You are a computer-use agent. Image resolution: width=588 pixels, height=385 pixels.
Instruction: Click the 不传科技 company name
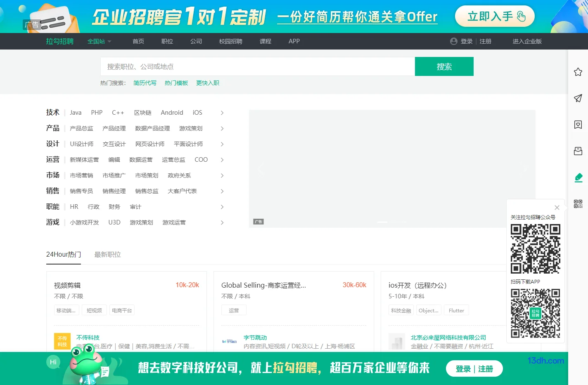click(88, 338)
